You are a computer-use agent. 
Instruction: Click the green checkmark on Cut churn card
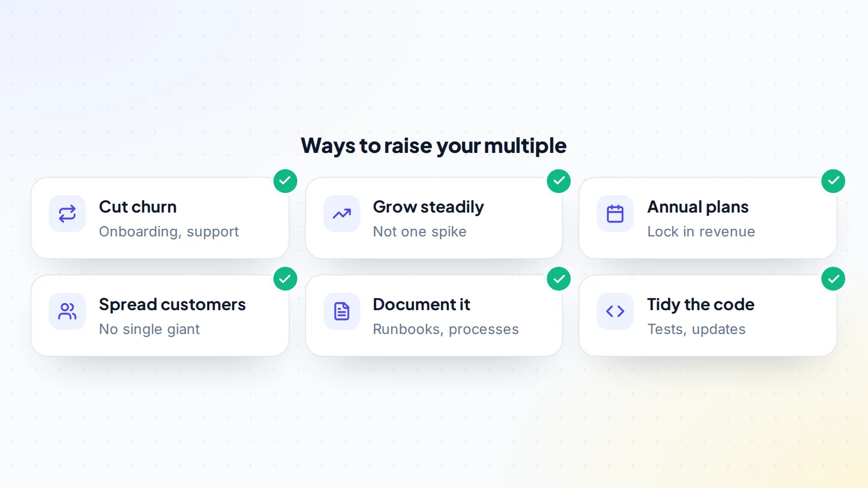285,181
